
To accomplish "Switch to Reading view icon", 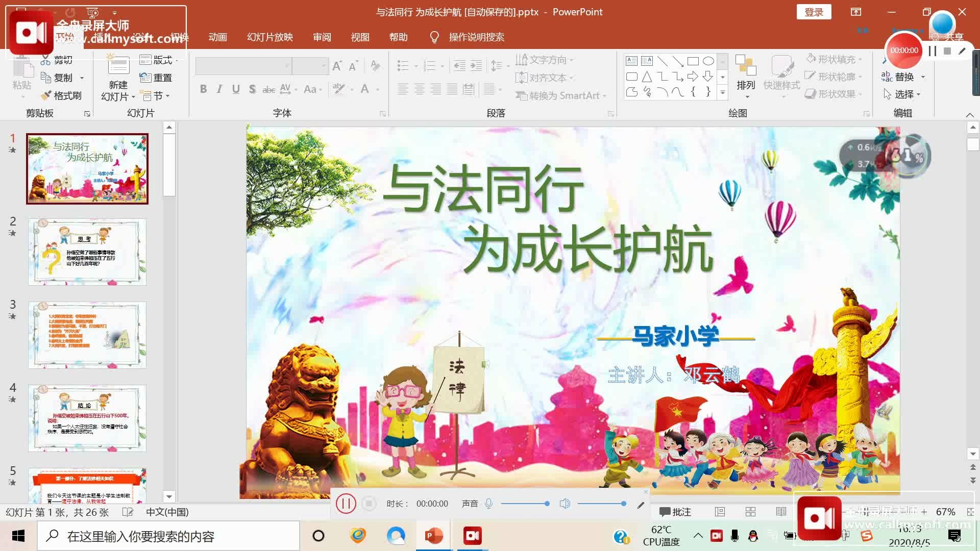I will 781,512.
